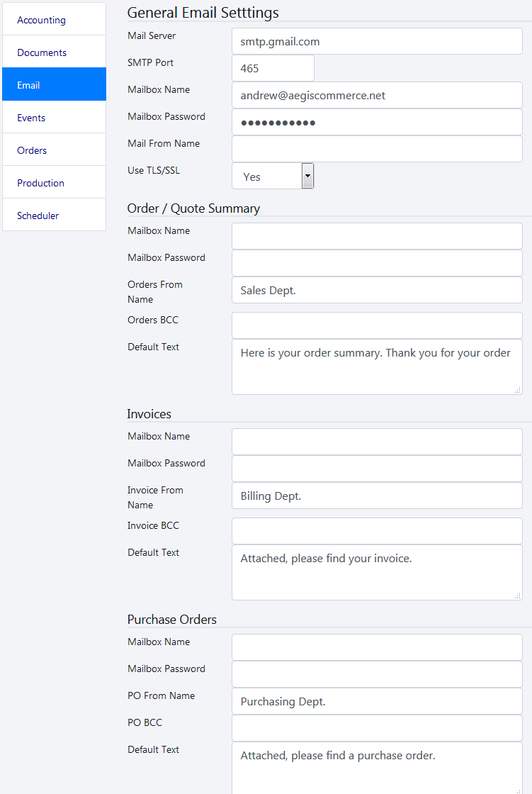
Task: Click the PO From Name field
Action: pos(377,701)
